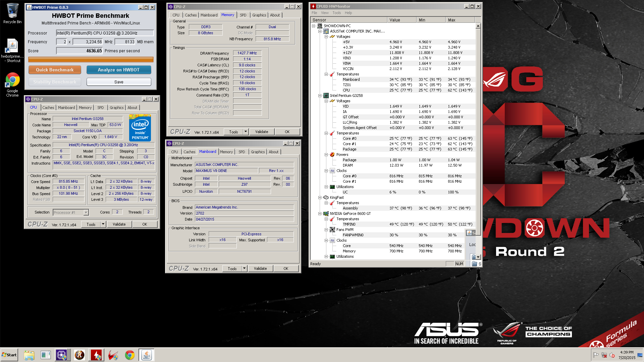Click the Chrome icon in the taskbar

130,355
